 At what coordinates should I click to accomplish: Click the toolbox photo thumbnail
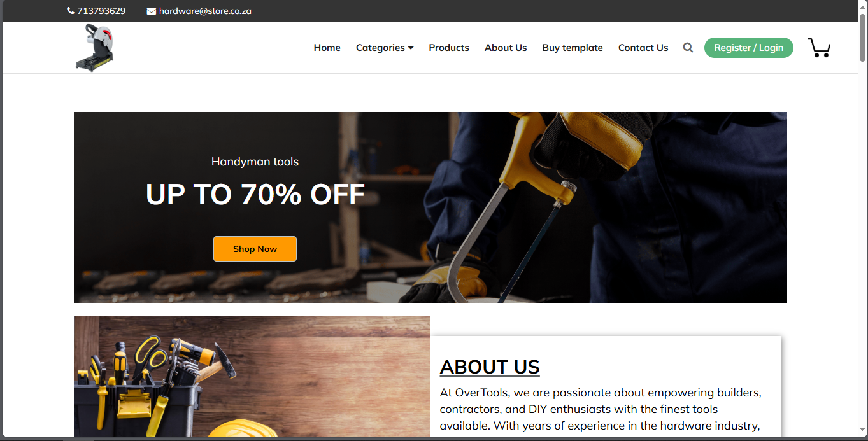click(252, 377)
